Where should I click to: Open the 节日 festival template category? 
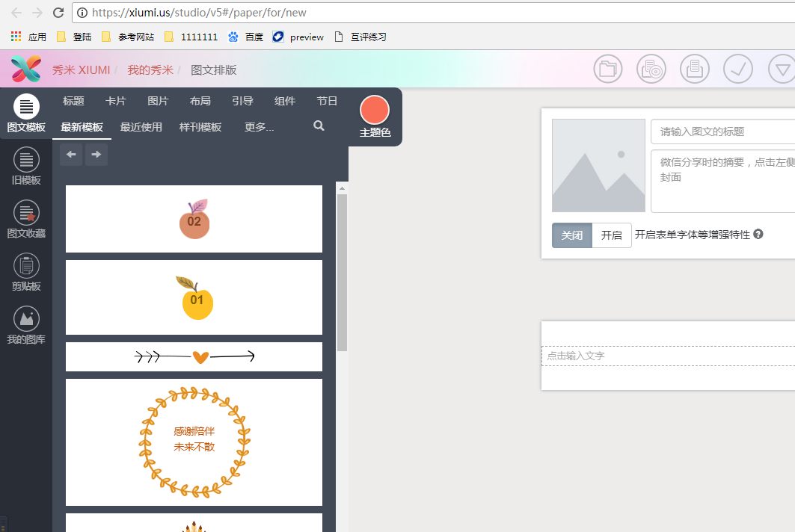(x=327, y=100)
